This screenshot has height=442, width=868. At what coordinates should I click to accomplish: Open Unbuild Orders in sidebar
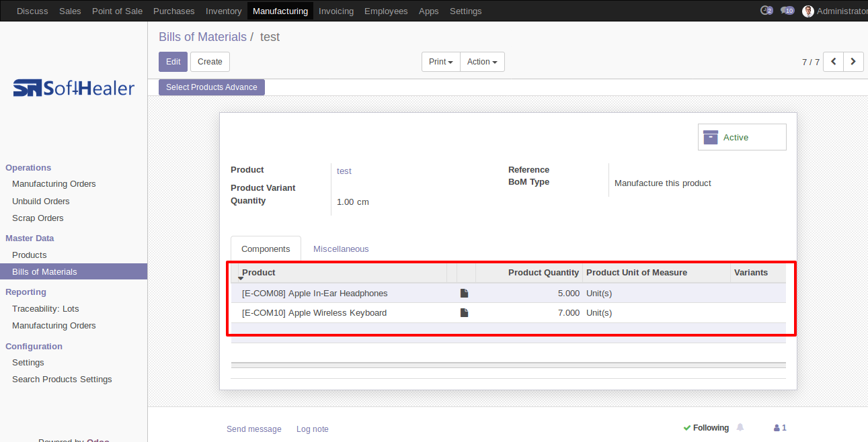pyautogui.click(x=41, y=201)
